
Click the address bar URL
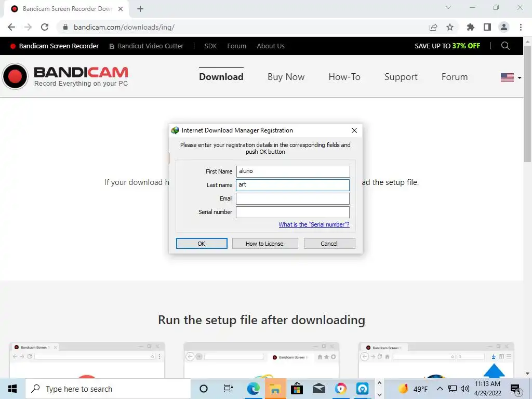tap(124, 27)
